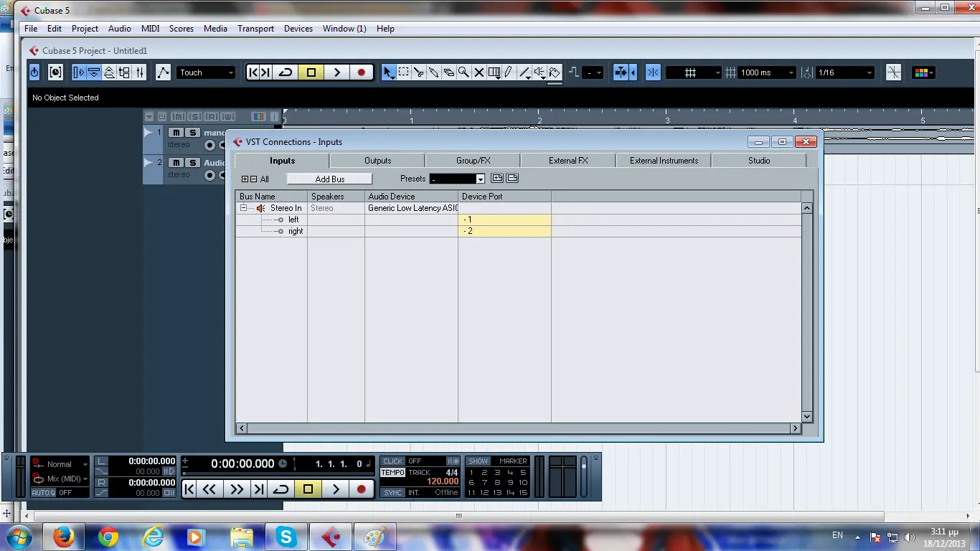Screen dimensions: 980x551
Task: Open the 1000 ms grid dropdown
Action: (768, 72)
